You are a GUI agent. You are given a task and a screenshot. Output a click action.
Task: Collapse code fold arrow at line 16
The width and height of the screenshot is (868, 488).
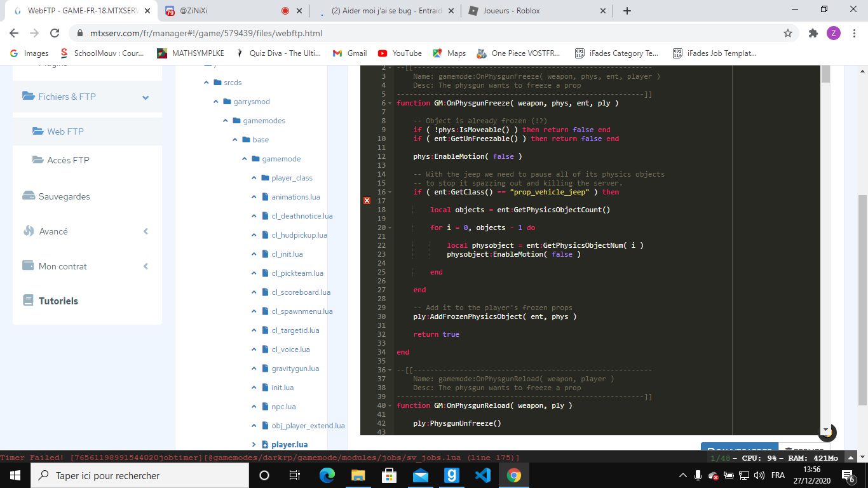390,192
